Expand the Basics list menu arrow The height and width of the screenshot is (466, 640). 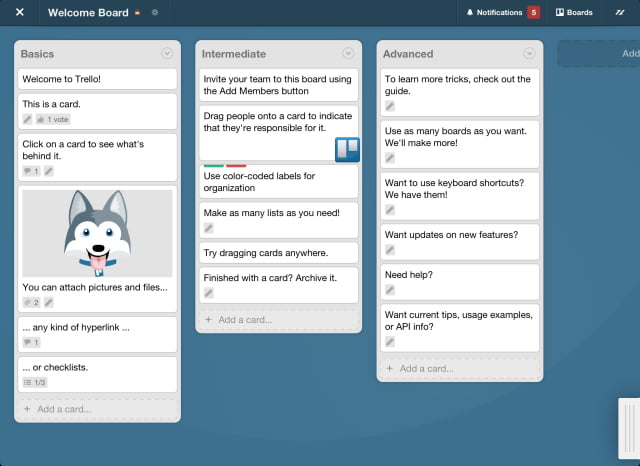pyautogui.click(x=167, y=53)
